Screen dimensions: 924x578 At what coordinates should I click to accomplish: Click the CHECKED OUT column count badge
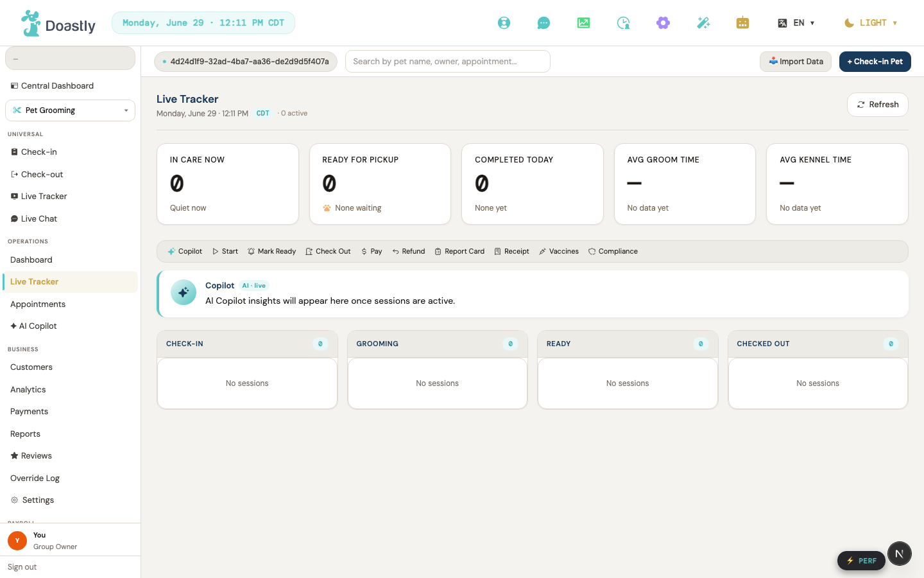click(891, 344)
